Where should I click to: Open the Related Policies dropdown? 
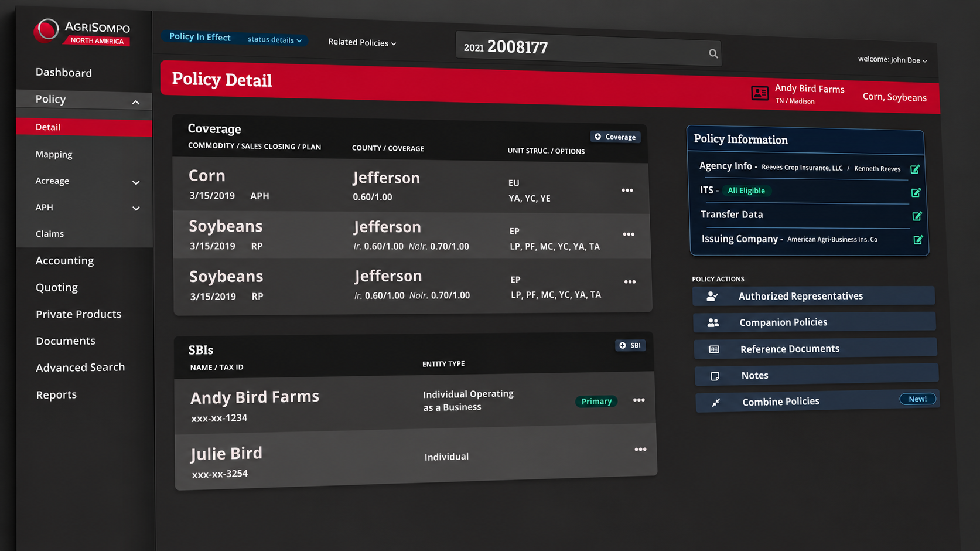(362, 42)
